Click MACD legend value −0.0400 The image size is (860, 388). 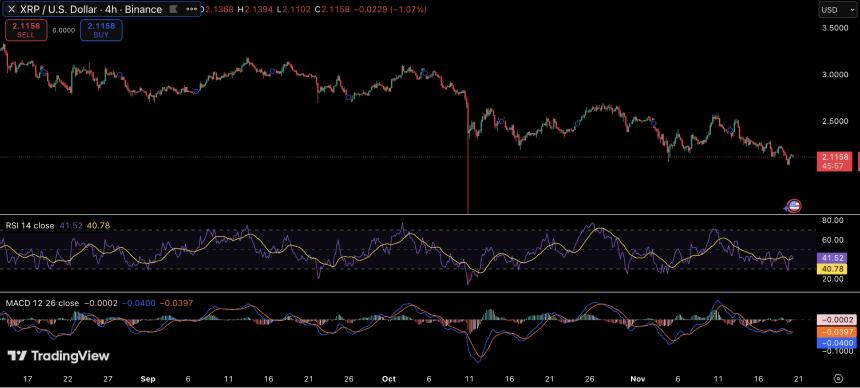tap(138, 303)
